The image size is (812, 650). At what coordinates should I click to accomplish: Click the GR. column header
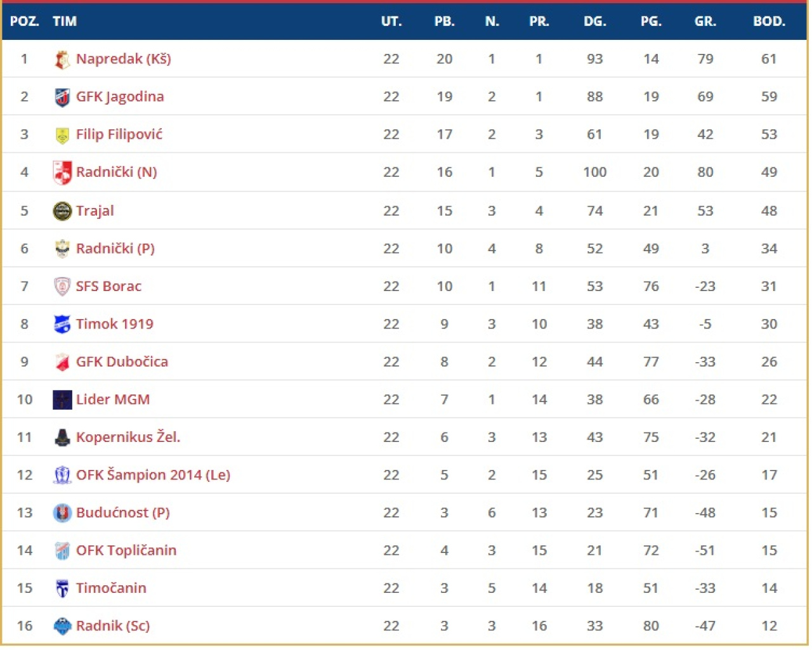(x=705, y=22)
